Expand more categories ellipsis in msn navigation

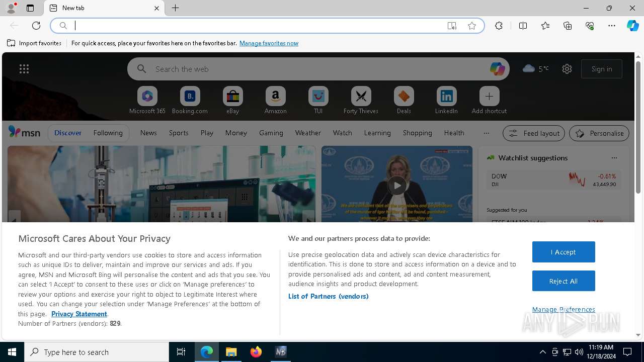point(486,133)
